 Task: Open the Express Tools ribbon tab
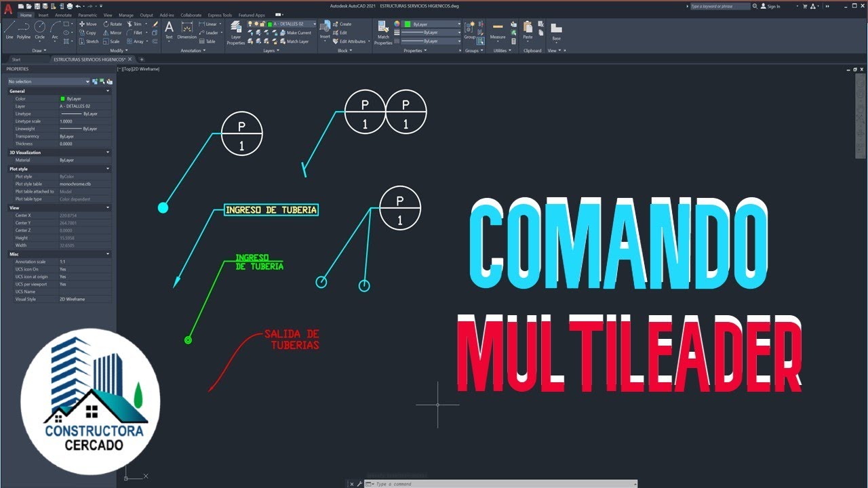point(220,15)
